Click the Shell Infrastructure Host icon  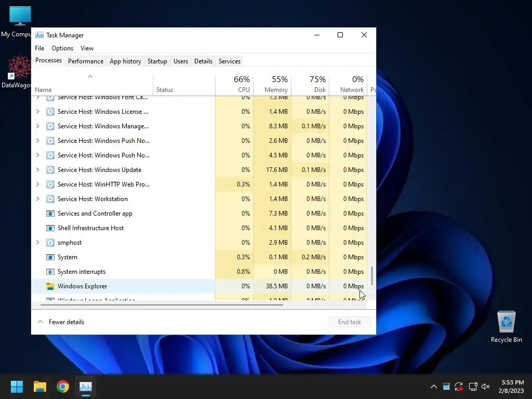[50, 228]
